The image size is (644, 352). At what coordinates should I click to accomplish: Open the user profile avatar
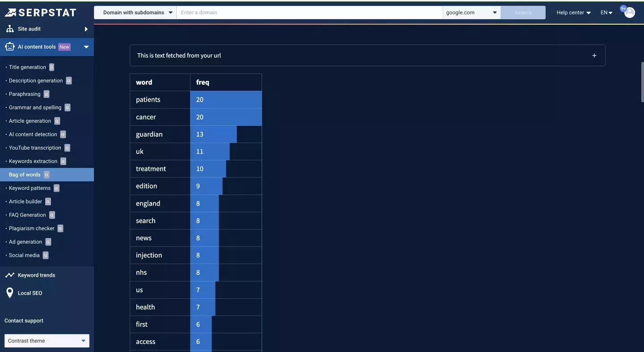click(630, 13)
